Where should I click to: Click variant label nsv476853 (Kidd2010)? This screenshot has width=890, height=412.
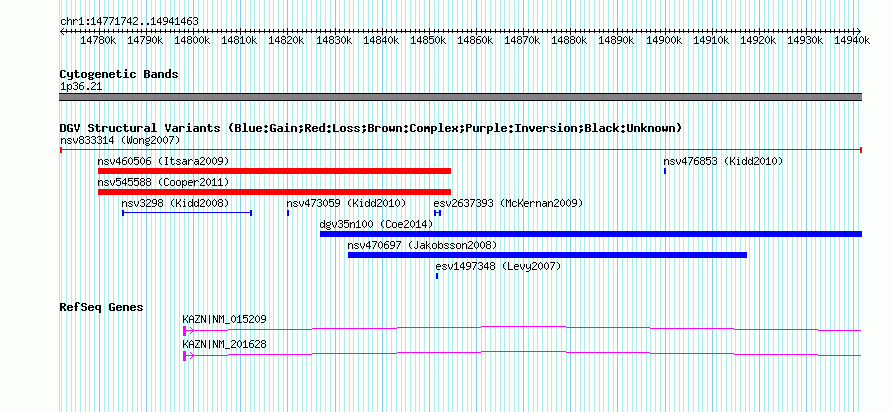click(723, 161)
